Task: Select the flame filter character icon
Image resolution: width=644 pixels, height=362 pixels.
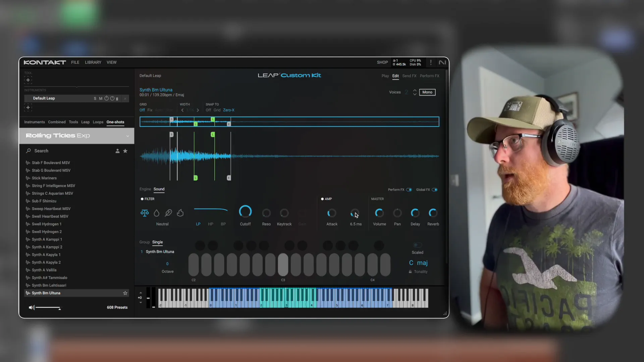Action: pyautogui.click(x=180, y=213)
